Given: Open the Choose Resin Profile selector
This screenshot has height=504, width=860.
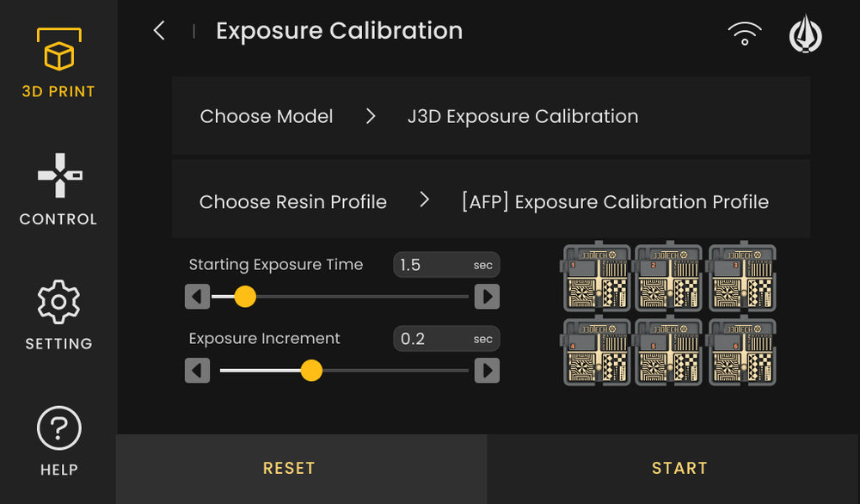Looking at the screenshot, I should pos(424,201).
